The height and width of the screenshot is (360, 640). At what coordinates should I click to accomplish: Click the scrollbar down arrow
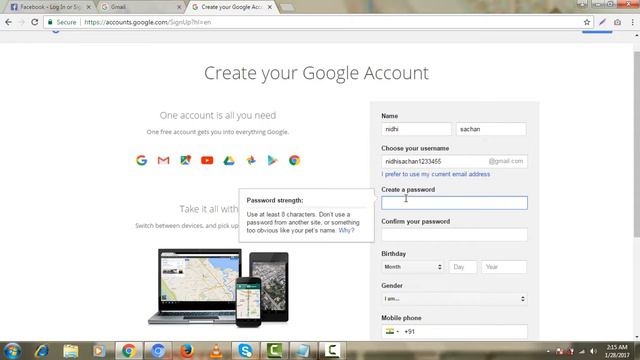pos(636,337)
